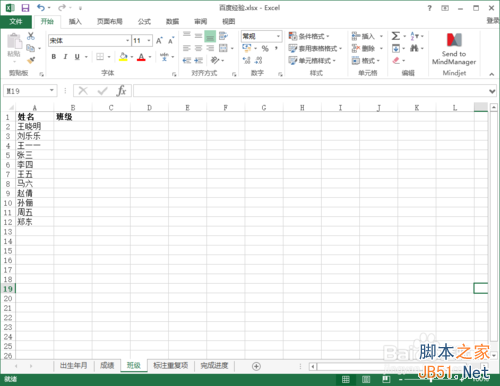Viewport: 500px width, 386px height.
Task: Click the Save icon in quick access toolbar
Action: 25,8
